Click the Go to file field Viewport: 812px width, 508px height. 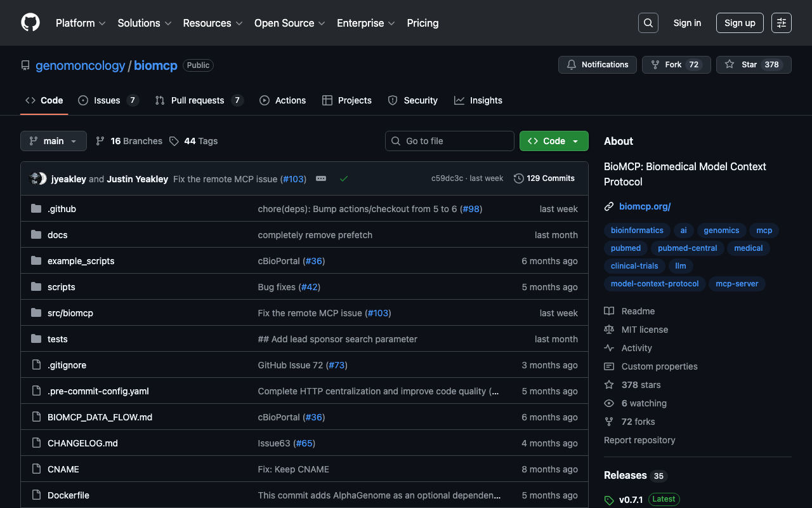coord(450,141)
